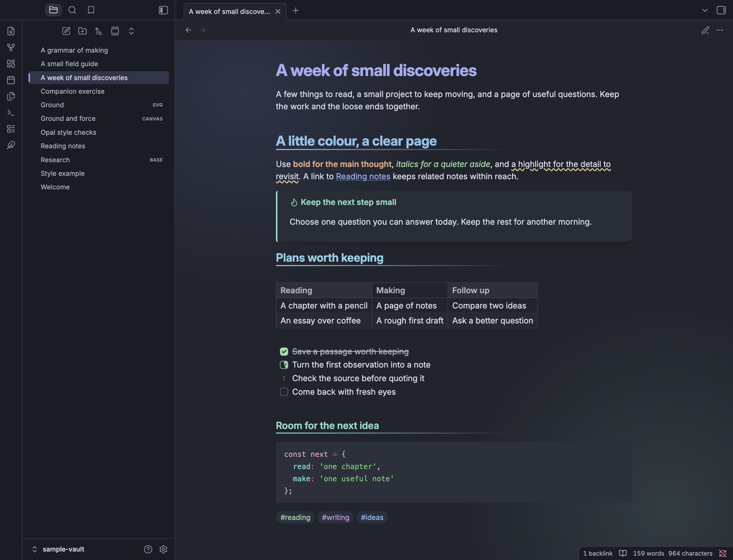The width and height of the screenshot is (733, 560).
Task: Expand or collapse all folders
Action: pos(131,31)
